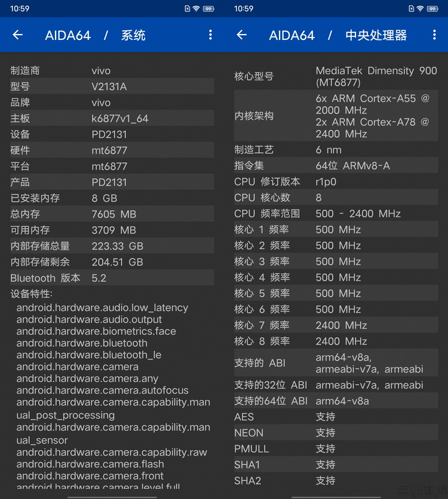
Task: Tap the 设备特性 label
Action: 31,294
